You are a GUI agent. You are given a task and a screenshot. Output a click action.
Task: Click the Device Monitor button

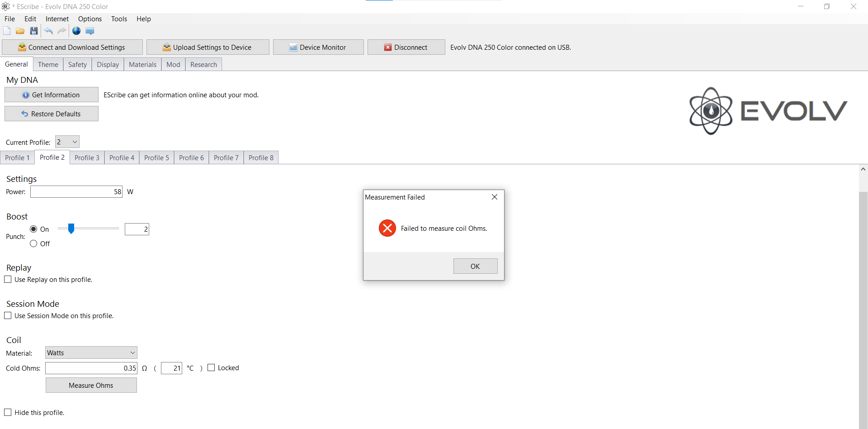coord(318,48)
